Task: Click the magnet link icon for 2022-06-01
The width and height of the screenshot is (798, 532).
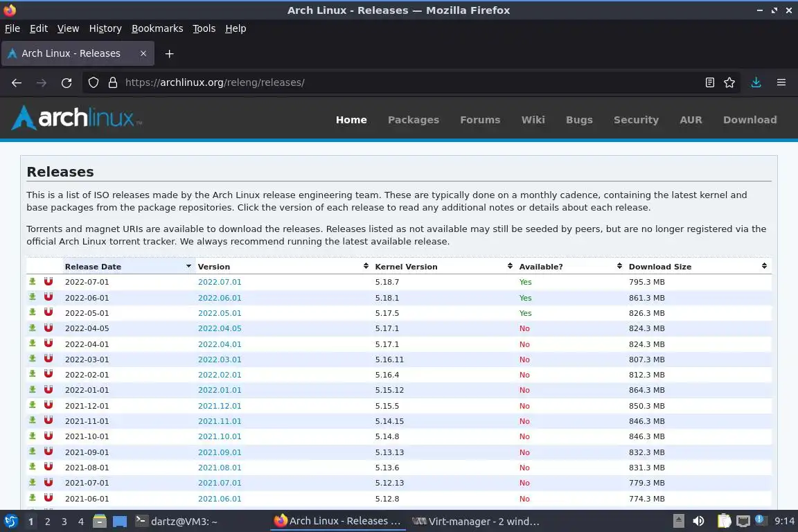Action: pos(48,296)
